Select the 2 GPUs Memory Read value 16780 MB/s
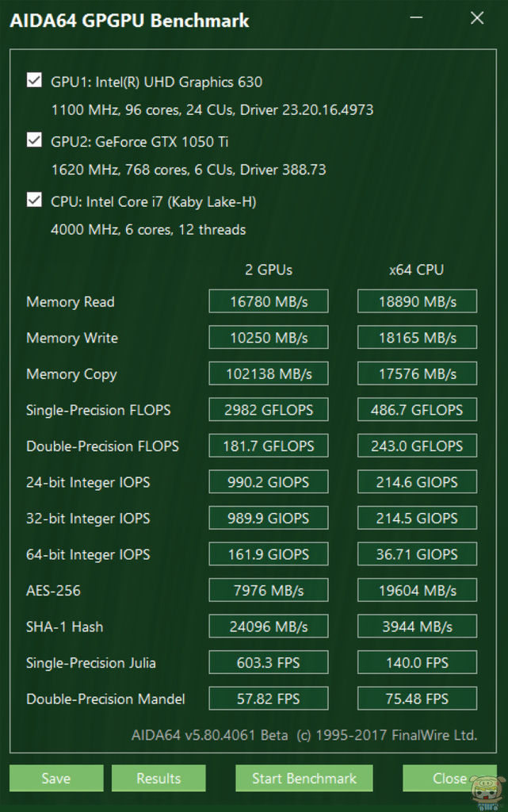Viewport: 508px width, 812px height. 269,301
